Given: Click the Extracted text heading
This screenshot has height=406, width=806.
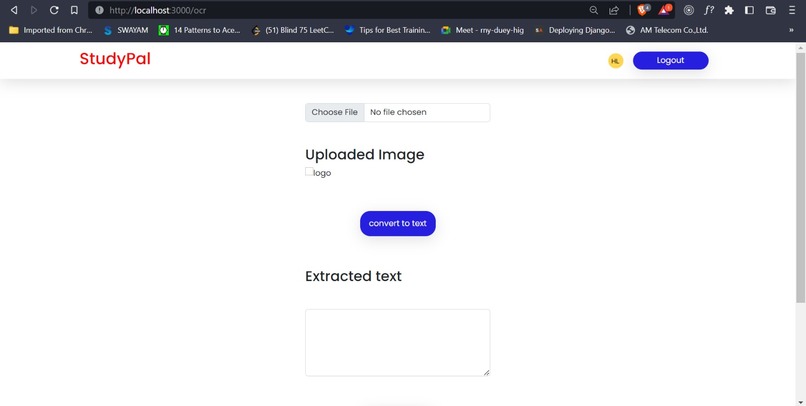Looking at the screenshot, I should (354, 276).
